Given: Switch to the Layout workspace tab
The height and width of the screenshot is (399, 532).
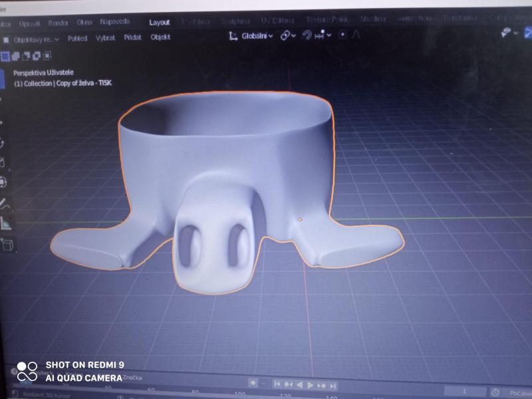Looking at the screenshot, I should [160, 22].
